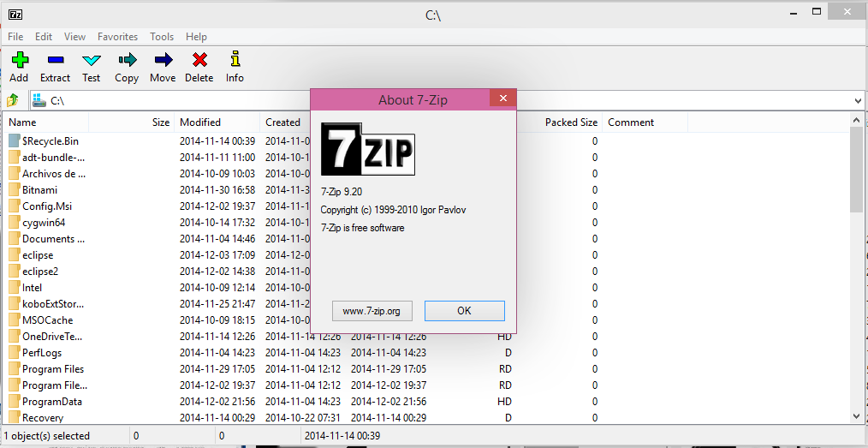Viewport: 868px width, 448px height.
Task: Click the Bitnami folder icon
Action: [14, 189]
